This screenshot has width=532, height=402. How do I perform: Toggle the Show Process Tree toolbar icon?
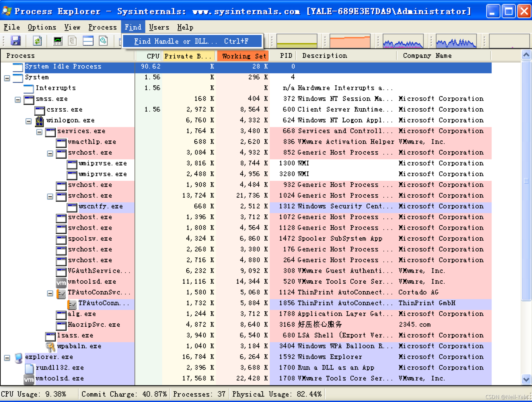click(73, 41)
